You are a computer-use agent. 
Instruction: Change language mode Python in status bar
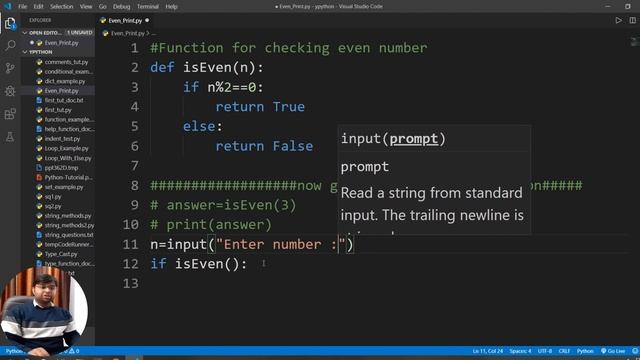(x=585, y=351)
